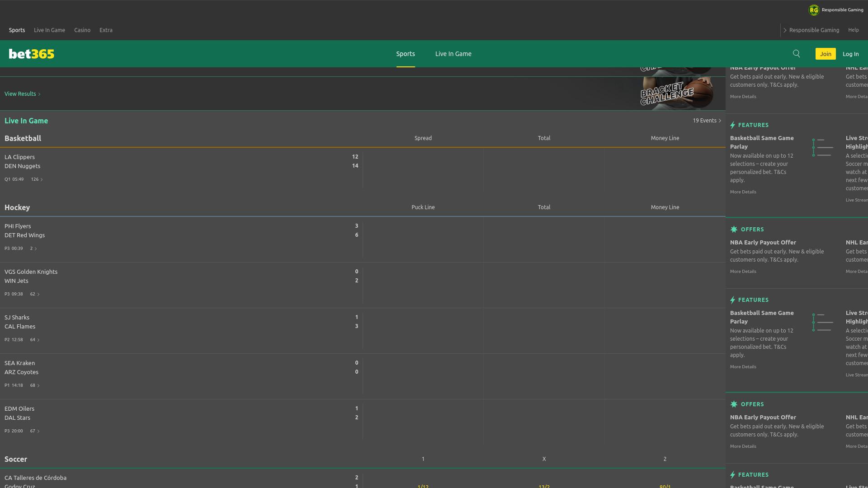Click Log In

pos(850,54)
